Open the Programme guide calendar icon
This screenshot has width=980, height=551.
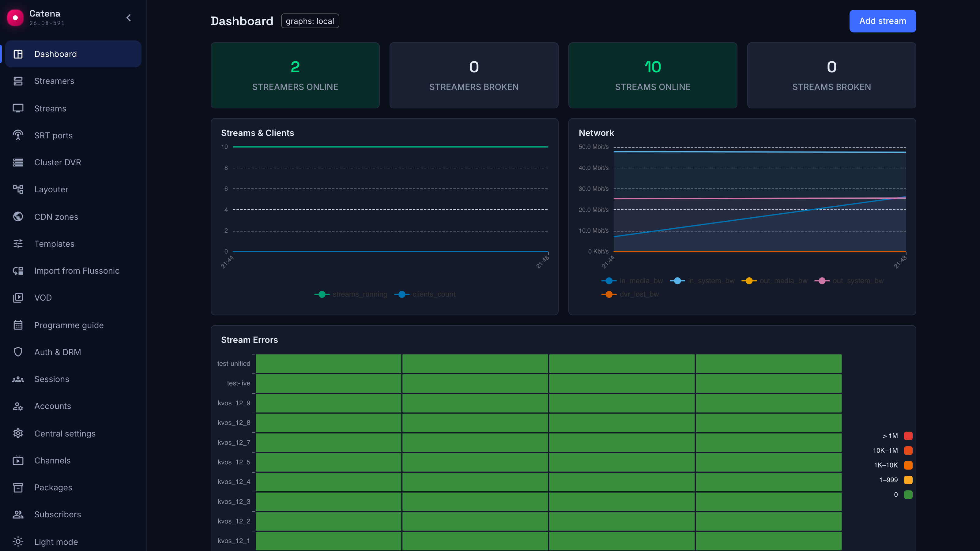pyautogui.click(x=18, y=325)
